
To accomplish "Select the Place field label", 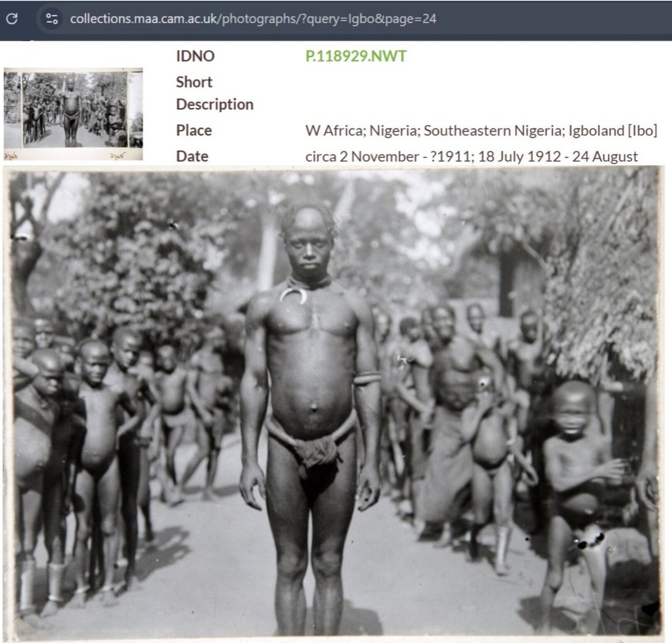I will (194, 130).
